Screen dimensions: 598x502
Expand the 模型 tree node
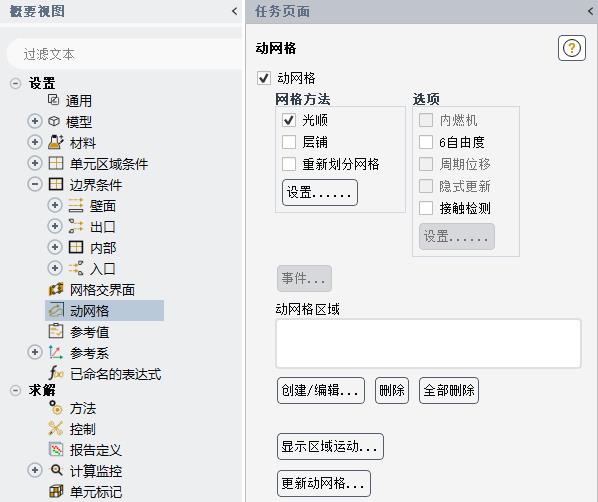point(35,121)
